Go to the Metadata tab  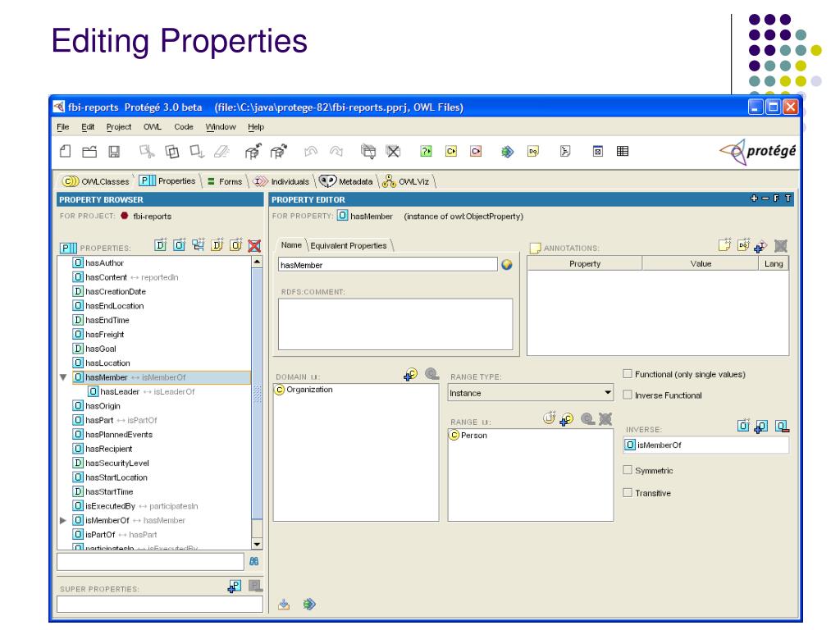point(346,181)
